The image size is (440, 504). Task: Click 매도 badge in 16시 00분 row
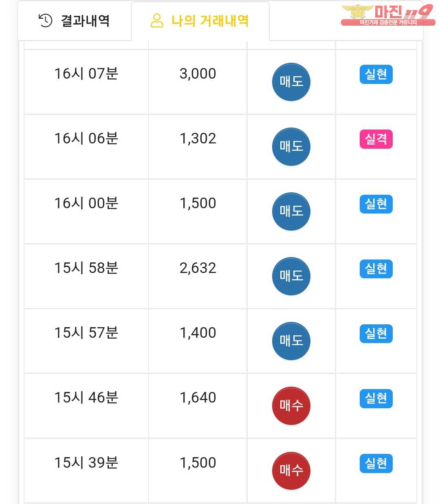point(291,211)
